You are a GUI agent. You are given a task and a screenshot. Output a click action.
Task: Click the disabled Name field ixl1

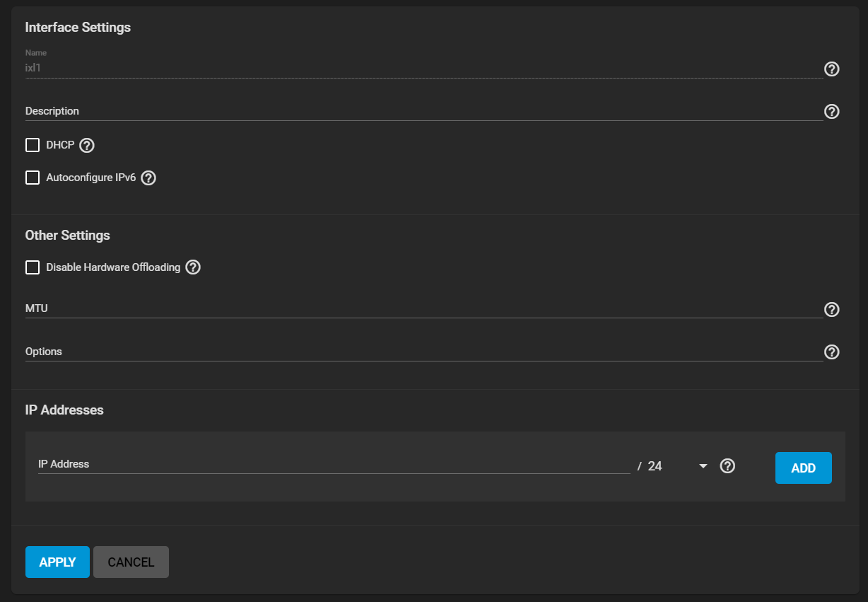click(x=424, y=69)
